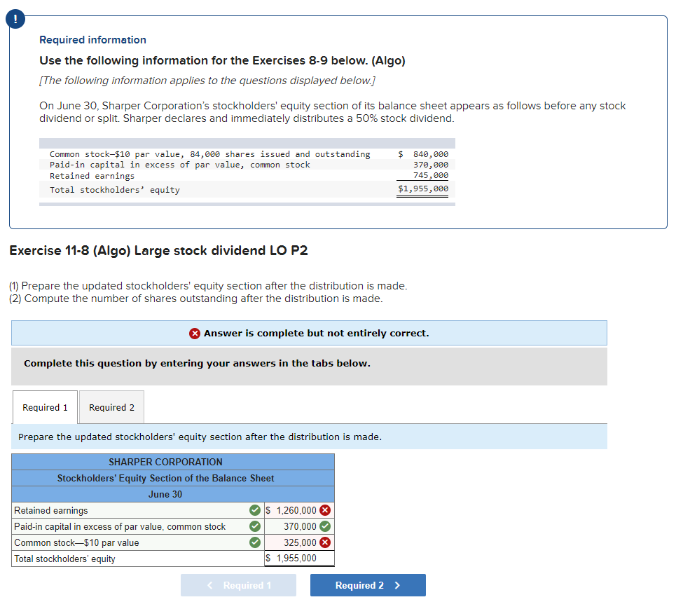Click 'Use the following information for the Exercises 8-9' heading

point(223,60)
